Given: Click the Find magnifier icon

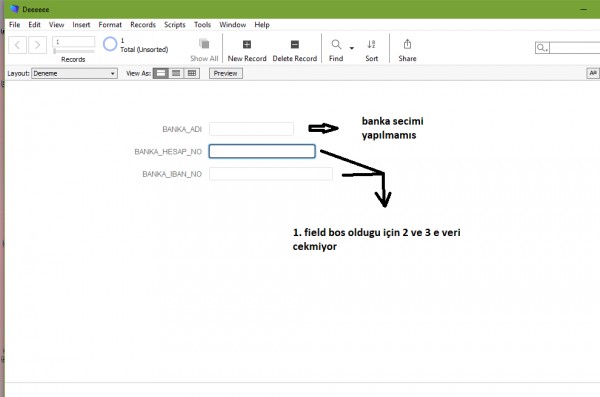Looking at the screenshot, I should 336,44.
